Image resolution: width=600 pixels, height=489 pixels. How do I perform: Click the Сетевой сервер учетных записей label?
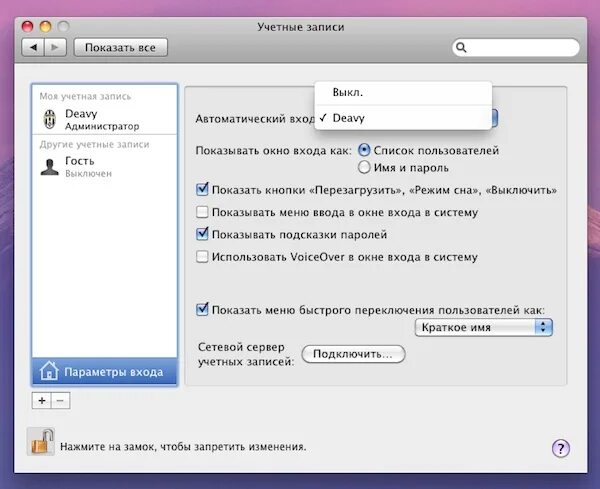click(246, 354)
